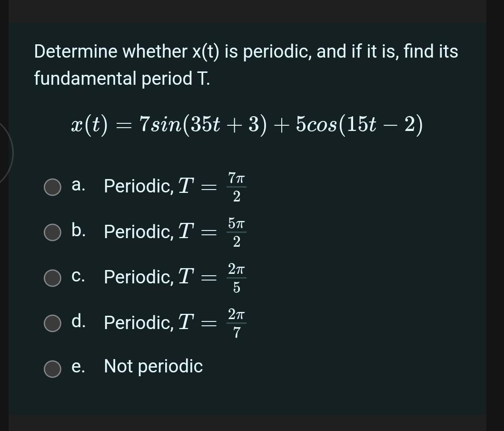This screenshot has width=504, height=431.
Task: Click the option label 'b.'
Action: tap(78, 231)
